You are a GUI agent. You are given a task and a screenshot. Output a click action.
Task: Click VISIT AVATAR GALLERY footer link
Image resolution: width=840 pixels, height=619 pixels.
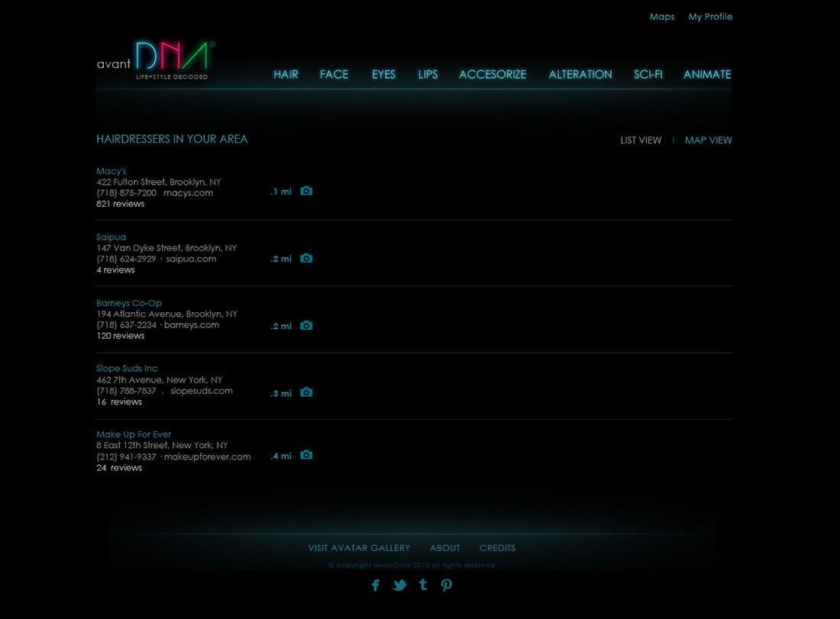click(x=359, y=548)
